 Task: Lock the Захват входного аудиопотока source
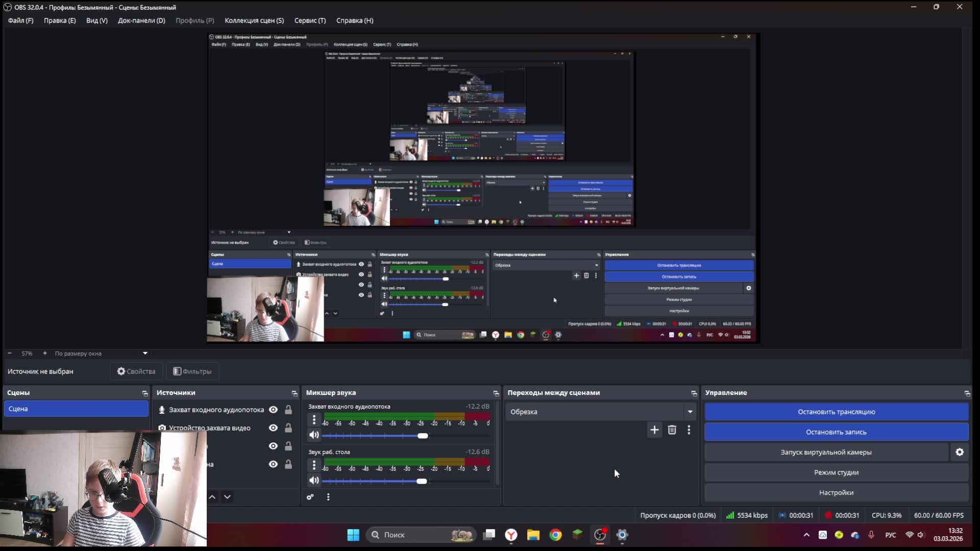coord(288,410)
